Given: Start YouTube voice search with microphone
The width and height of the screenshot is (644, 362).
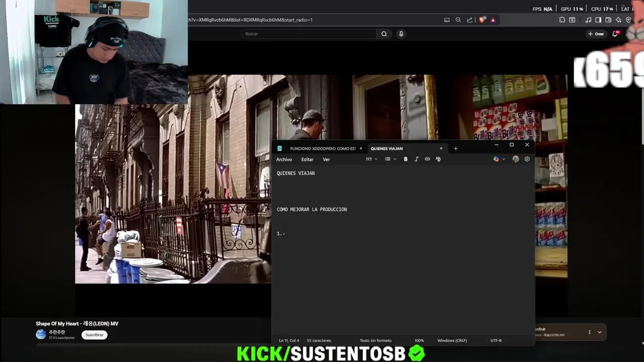Looking at the screenshot, I should tap(401, 34).
